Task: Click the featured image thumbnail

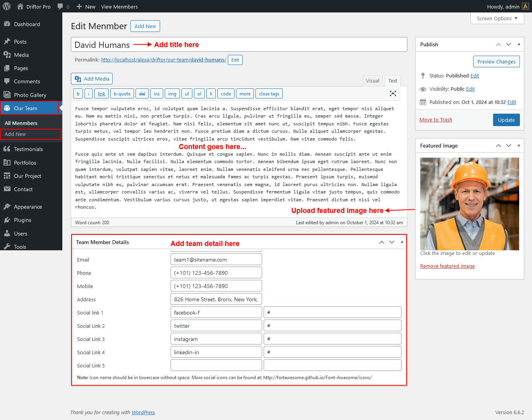Action: [470, 204]
